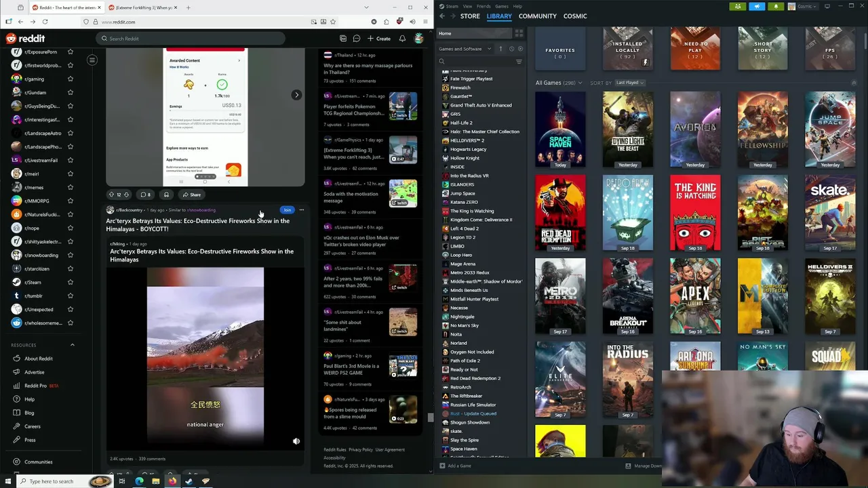The image size is (868, 488).
Task: Click Steam library recent activity clock filter
Action: coord(511,49)
